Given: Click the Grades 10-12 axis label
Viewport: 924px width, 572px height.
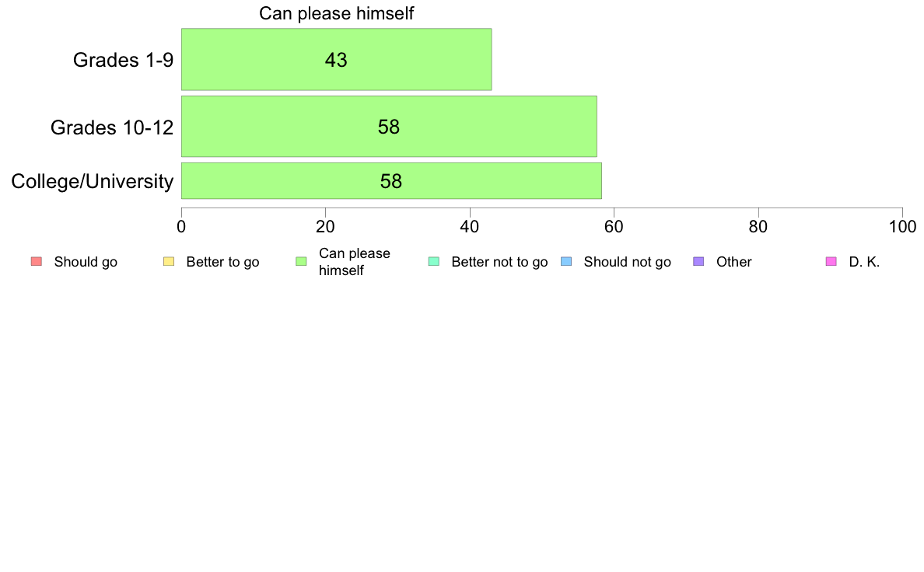Looking at the screenshot, I should 112,127.
